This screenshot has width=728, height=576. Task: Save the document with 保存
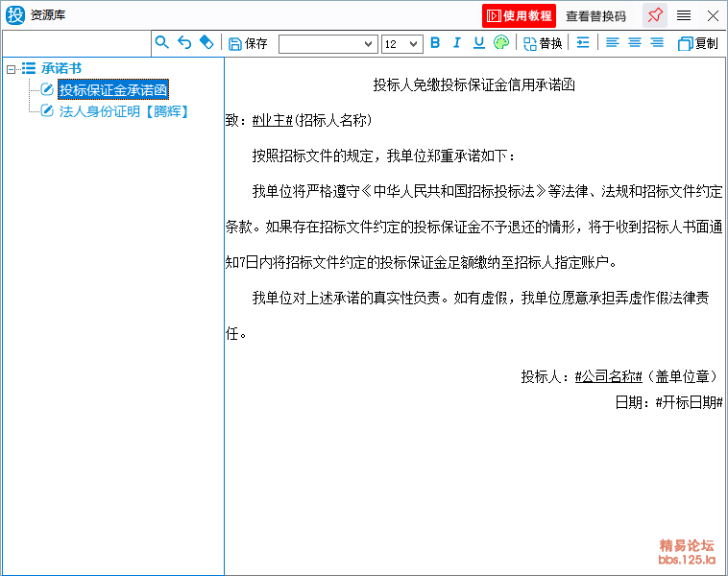tap(249, 43)
